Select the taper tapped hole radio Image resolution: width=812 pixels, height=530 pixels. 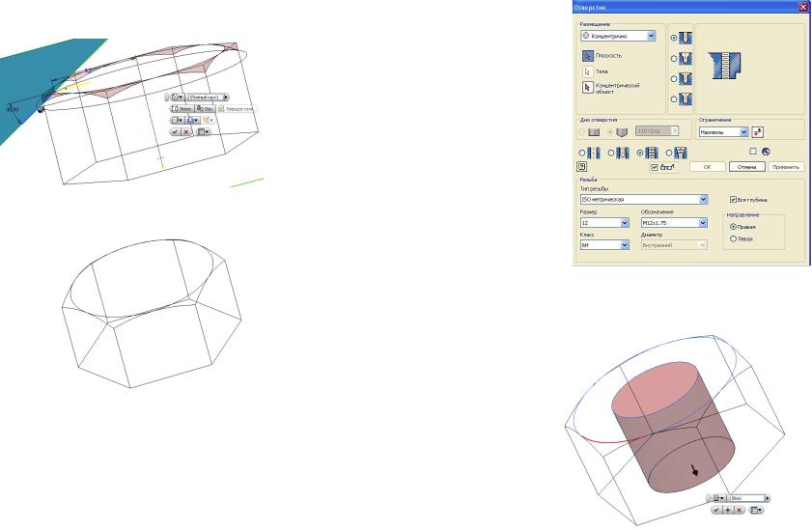coord(669,153)
